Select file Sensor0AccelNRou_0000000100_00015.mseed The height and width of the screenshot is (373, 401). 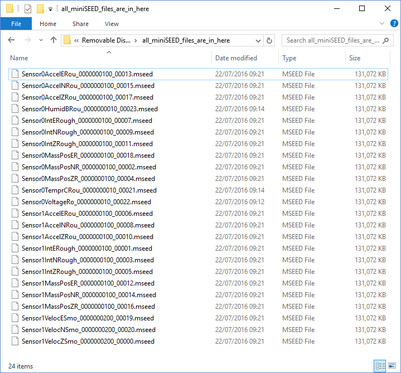[198, 86]
